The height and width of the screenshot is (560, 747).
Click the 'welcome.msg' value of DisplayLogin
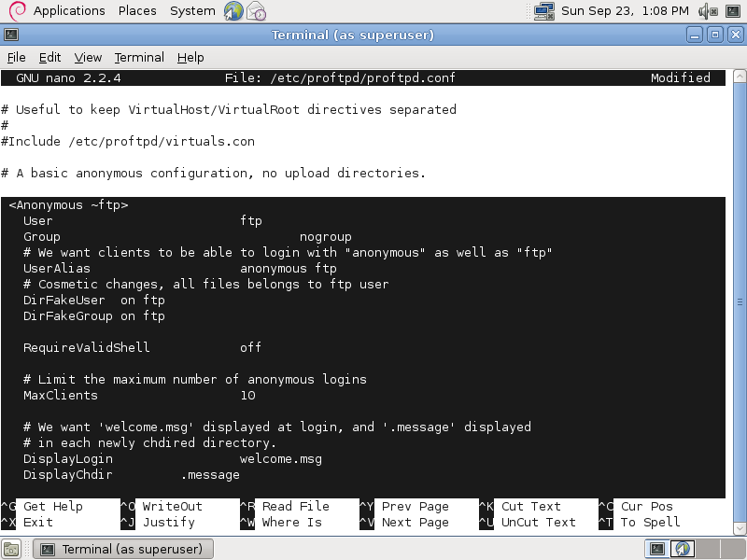[281, 459]
